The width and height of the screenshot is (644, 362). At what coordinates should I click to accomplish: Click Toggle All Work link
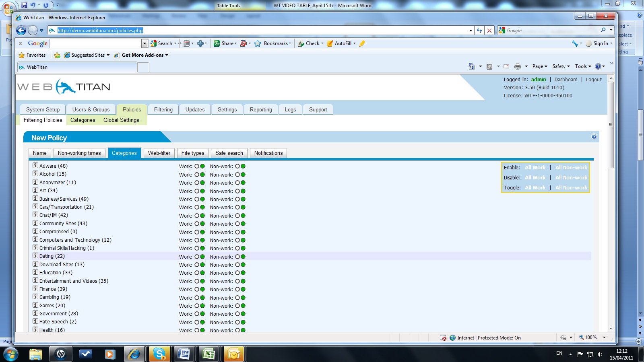pyautogui.click(x=535, y=188)
